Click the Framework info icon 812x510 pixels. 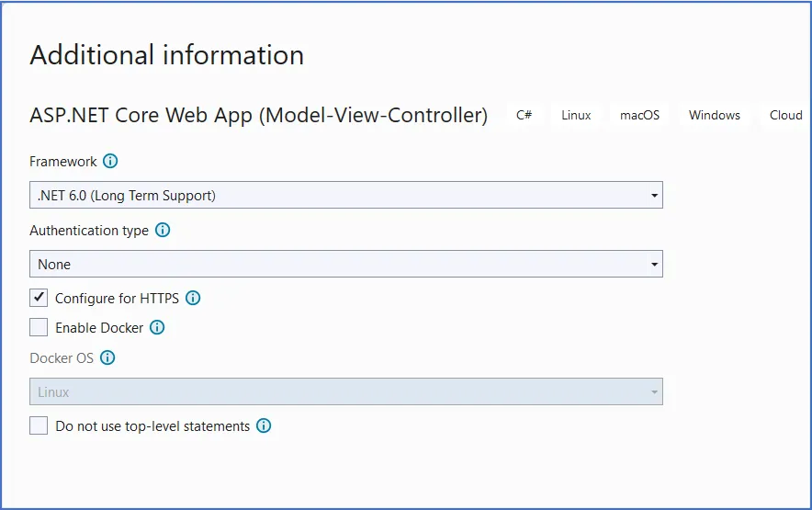pos(110,161)
